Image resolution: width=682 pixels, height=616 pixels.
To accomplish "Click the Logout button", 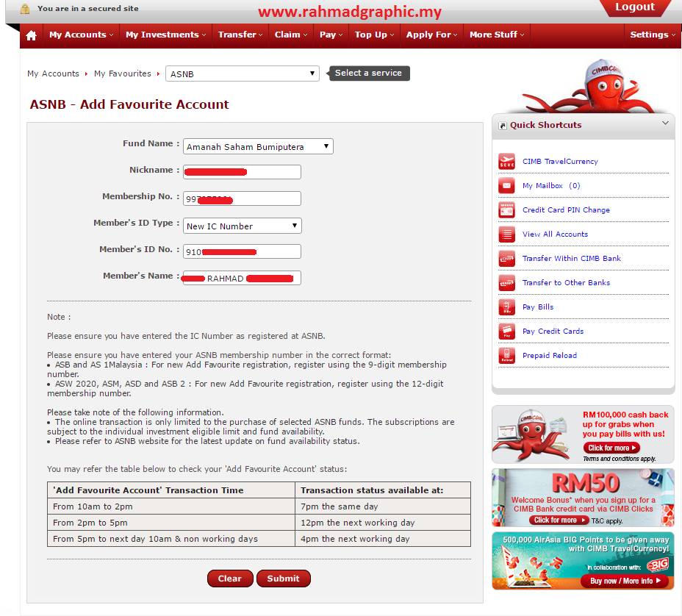I will point(634,7).
